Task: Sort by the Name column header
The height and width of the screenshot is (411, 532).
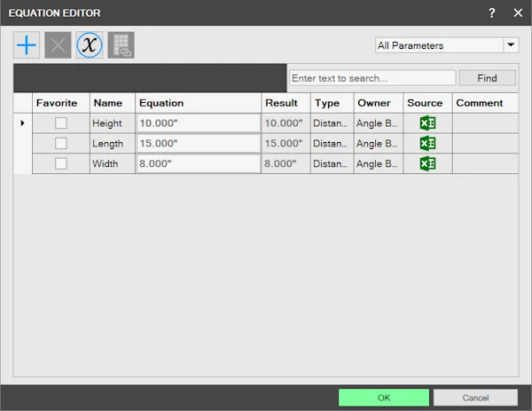Action: [113, 103]
